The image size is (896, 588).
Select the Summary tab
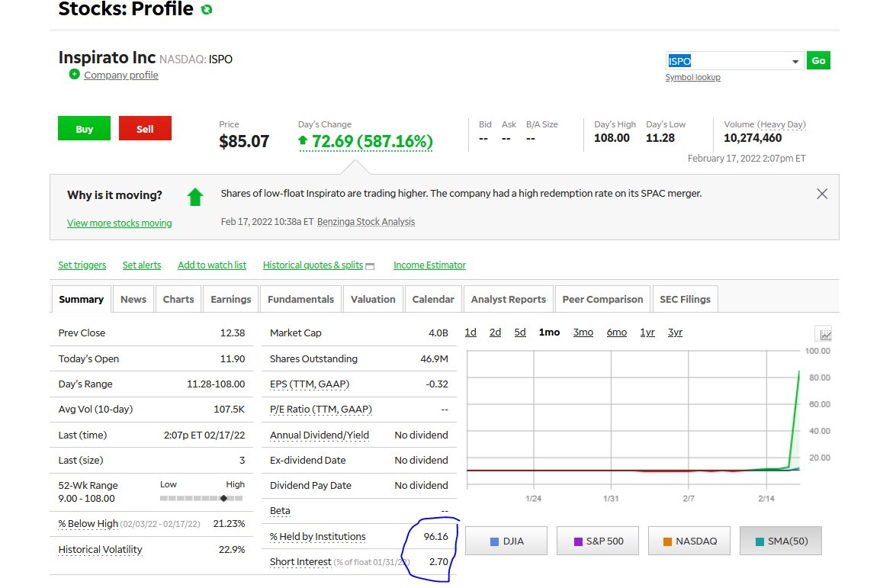point(81,300)
